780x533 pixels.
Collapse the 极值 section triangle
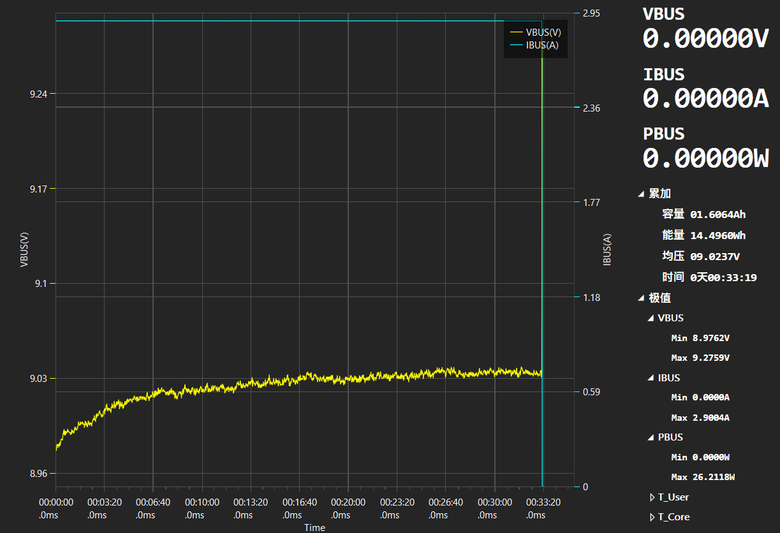pos(642,299)
